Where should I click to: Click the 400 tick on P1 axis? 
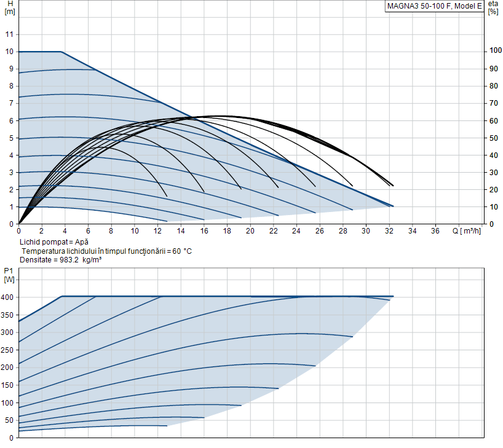[x=7, y=297]
